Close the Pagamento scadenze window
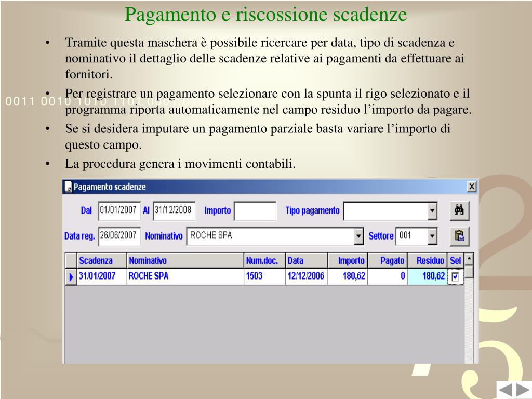 tap(472, 187)
